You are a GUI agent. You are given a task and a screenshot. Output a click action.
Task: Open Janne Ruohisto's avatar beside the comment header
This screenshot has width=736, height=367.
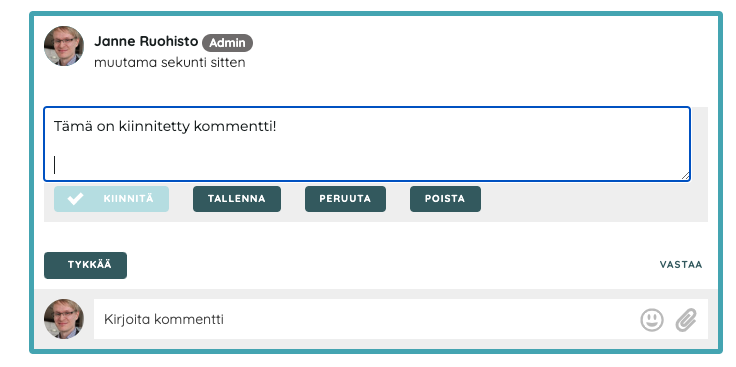pos(64,46)
